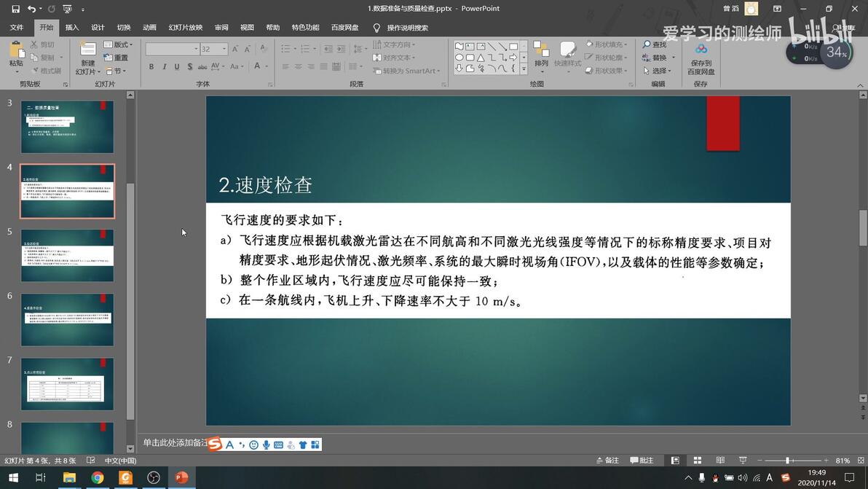This screenshot has height=489, width=868.
Task: Open reading view from status bar
Action: click(x=720, y=460)
